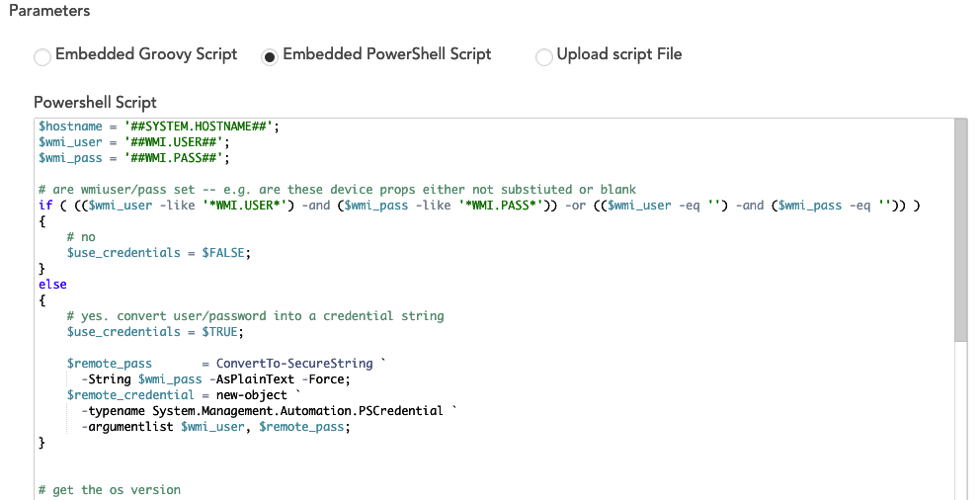Click the -argumentlist $wmi_user line
980x500 pixels.
pyautogui.click(x=215, y=427)
